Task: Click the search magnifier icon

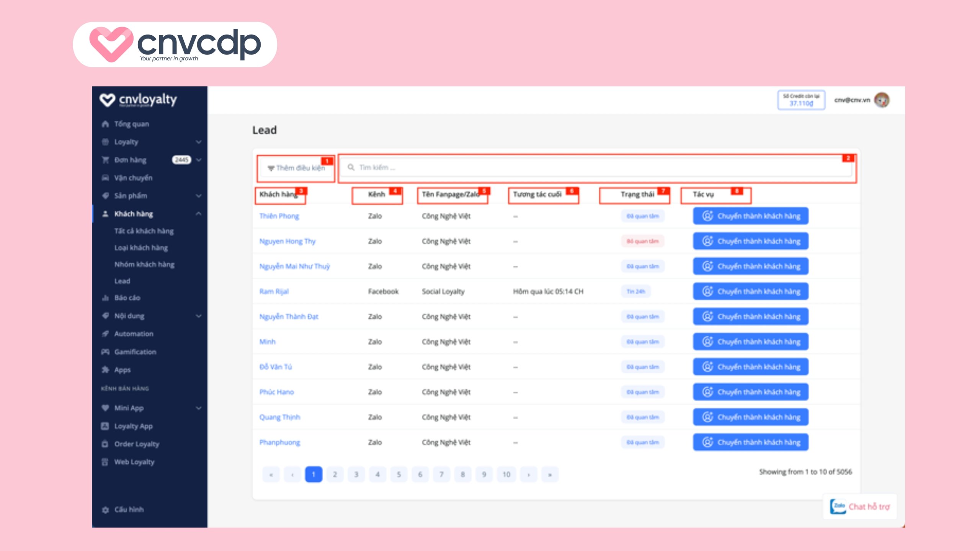Action: coord(351,167)
